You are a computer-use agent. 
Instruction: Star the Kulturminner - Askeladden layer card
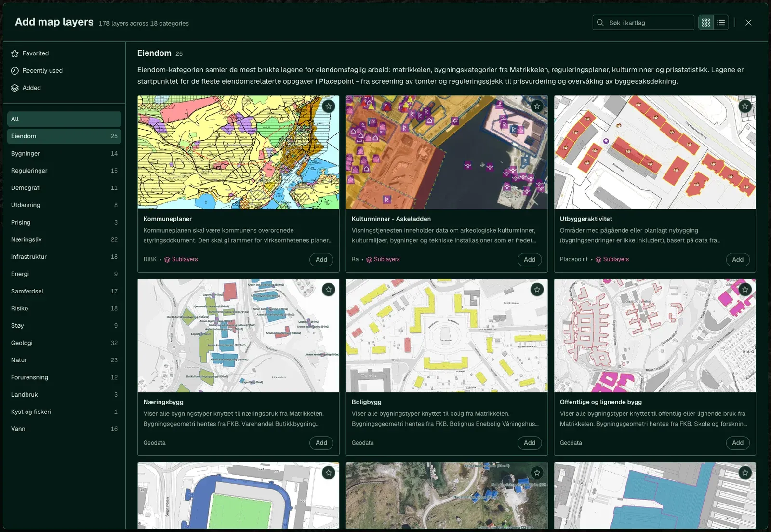click(x=537, y=106)
